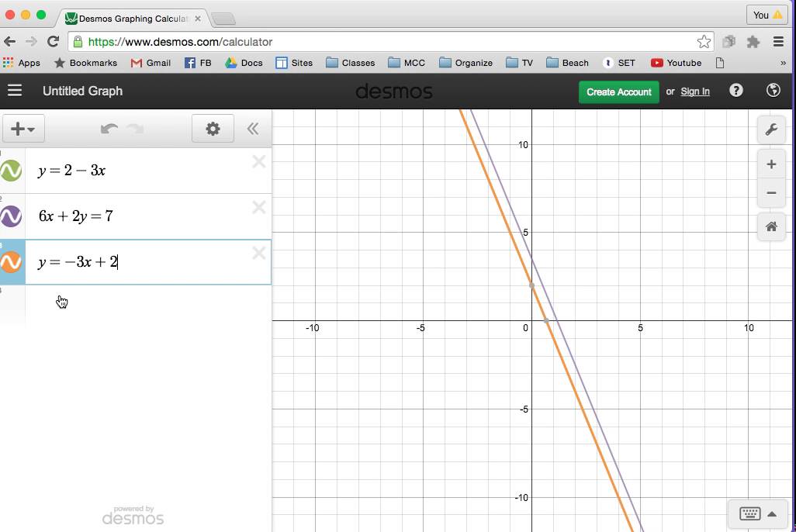Open the language globe menu
796x532 pixels.
pyautogui.click(x=774, y=91)
